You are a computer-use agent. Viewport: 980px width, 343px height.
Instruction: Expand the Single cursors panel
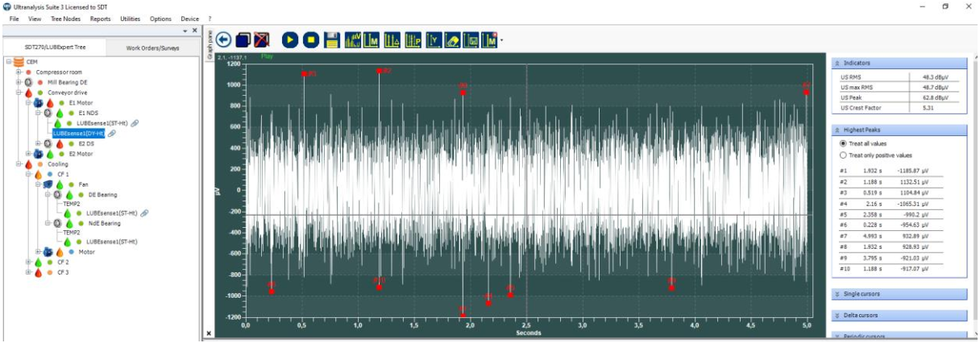click(x=898, y=295)
